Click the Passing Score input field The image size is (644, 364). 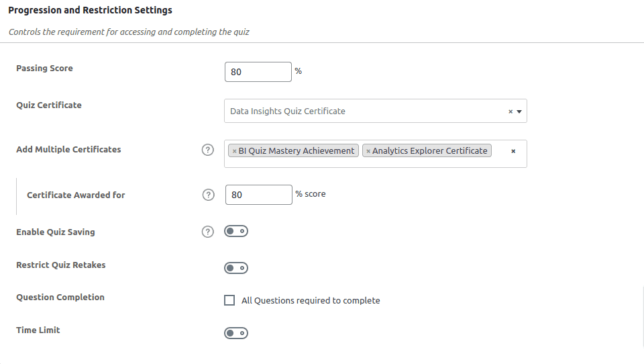(258, 72)
